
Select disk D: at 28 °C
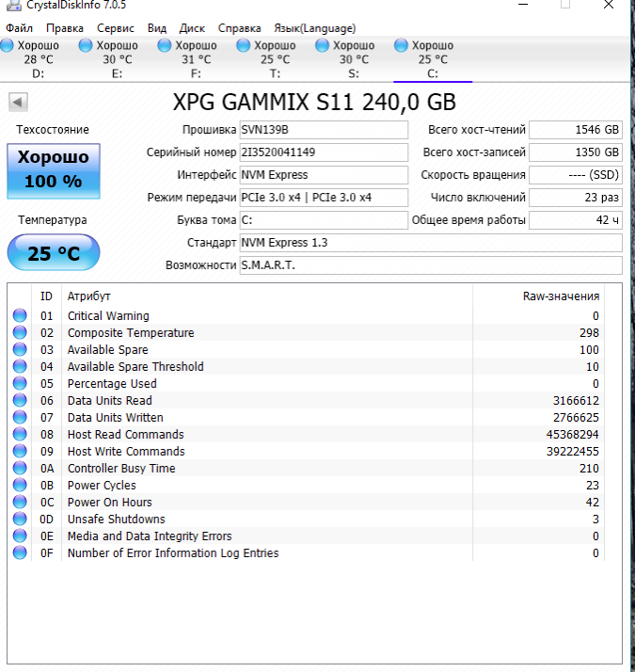click(x=31, y=59)
